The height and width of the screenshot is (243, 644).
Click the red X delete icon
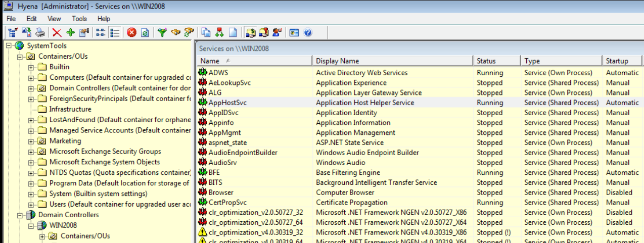57,33
